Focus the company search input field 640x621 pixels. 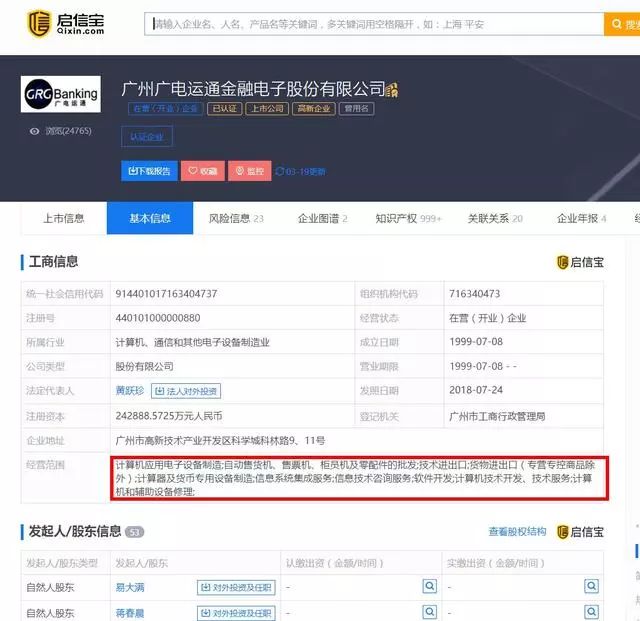click(x=374, y=24)
